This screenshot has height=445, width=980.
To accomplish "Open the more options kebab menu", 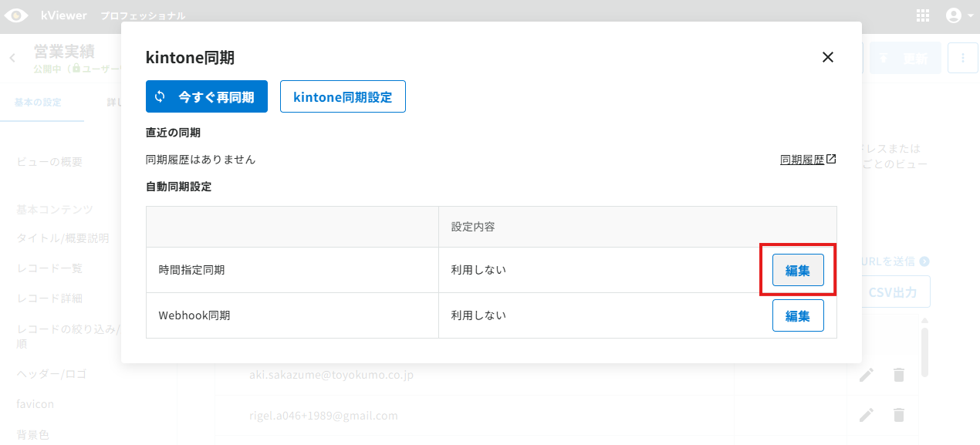I will tap(963, 58).
